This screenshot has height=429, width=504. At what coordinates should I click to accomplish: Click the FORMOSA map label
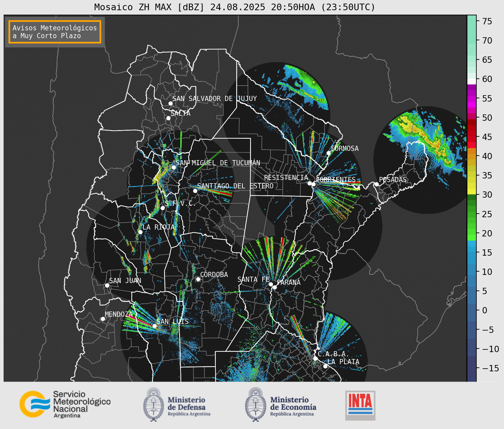coord(345,148)
